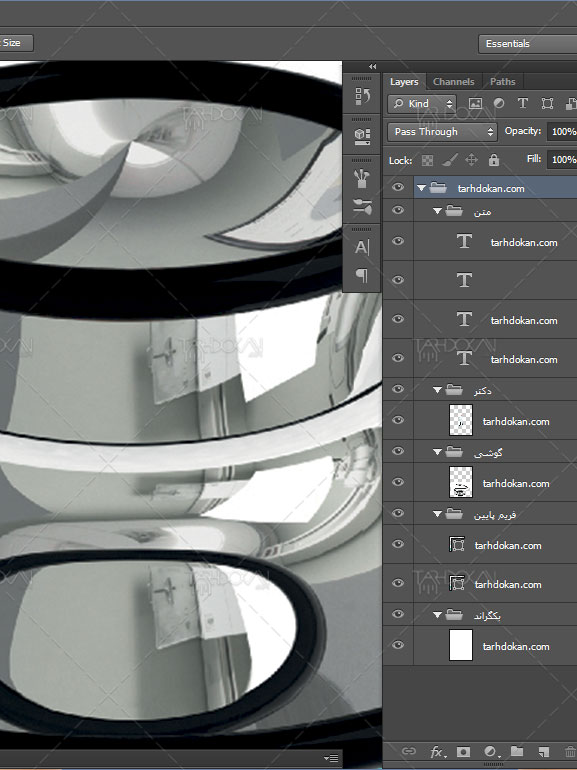Open the 3D panel icon
The image size is (577, 770).
362,136
